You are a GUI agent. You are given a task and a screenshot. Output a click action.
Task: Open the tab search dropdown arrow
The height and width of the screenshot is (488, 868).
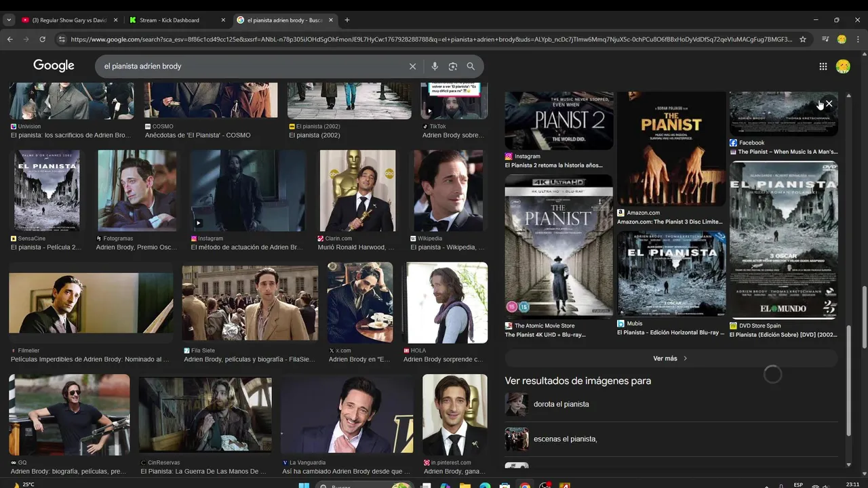pyautogui.click(x=9, y=20)
